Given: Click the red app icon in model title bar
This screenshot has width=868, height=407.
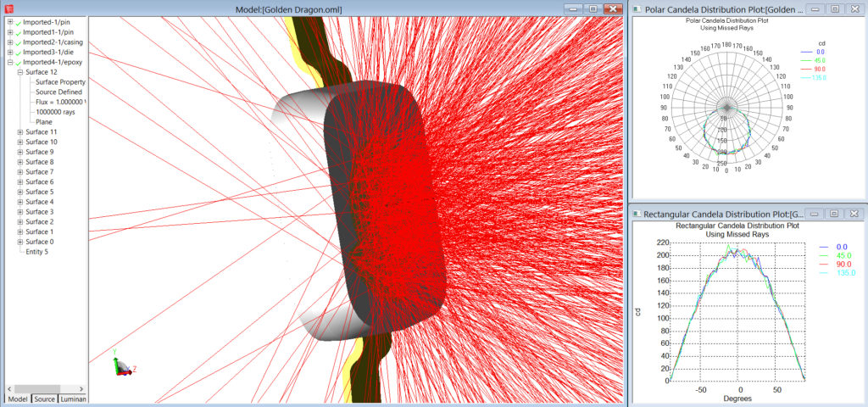Looking at the screenshot, I should click(10, 8).
